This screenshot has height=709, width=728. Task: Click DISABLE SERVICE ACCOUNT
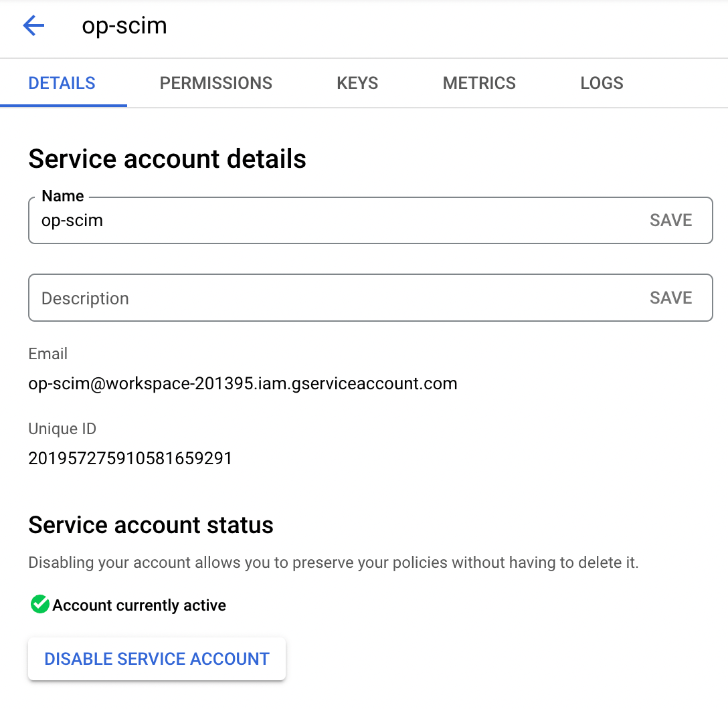(x=157, y=659)
